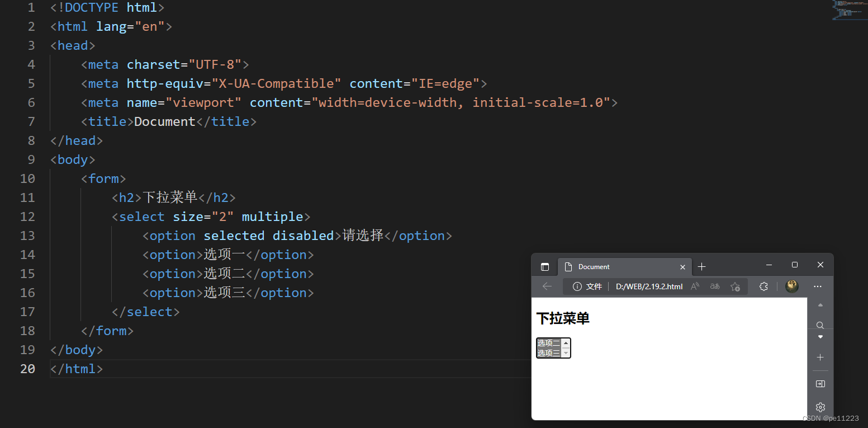Go back using the browser back arrow
868x428 pixels.
pyautogui.click(x=547, y=286)
